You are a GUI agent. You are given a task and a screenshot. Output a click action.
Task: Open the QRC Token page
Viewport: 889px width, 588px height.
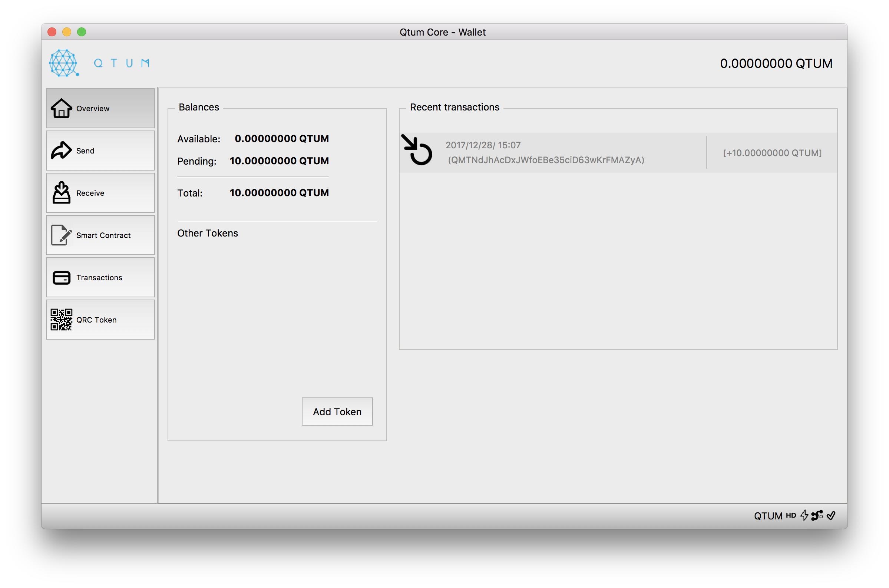100,320
